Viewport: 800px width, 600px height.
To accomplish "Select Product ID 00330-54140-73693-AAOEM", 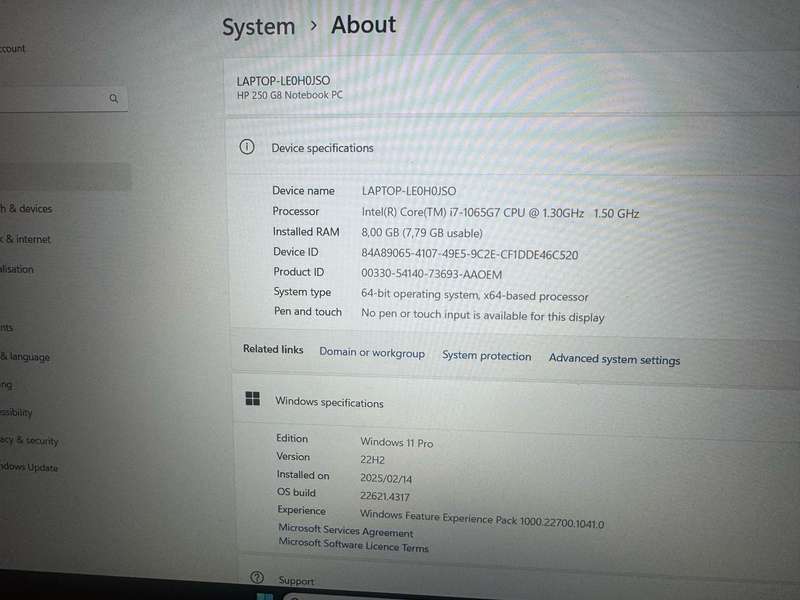I will [432, 274].
